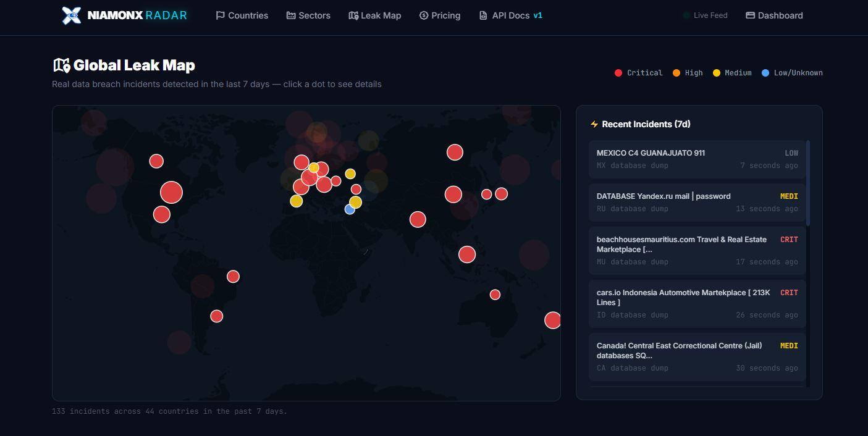
Task: Click the '17 seconds ago' timestamp
Action: coord(767,262)
